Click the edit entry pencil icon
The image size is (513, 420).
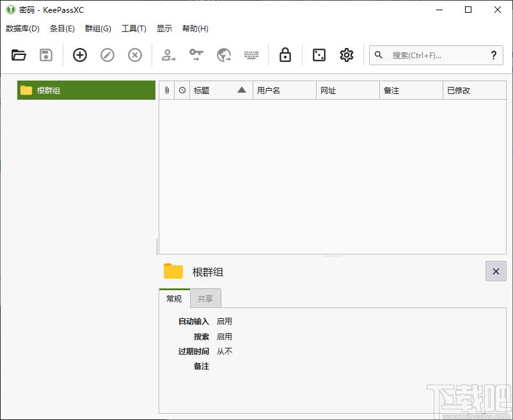(107, 55)
